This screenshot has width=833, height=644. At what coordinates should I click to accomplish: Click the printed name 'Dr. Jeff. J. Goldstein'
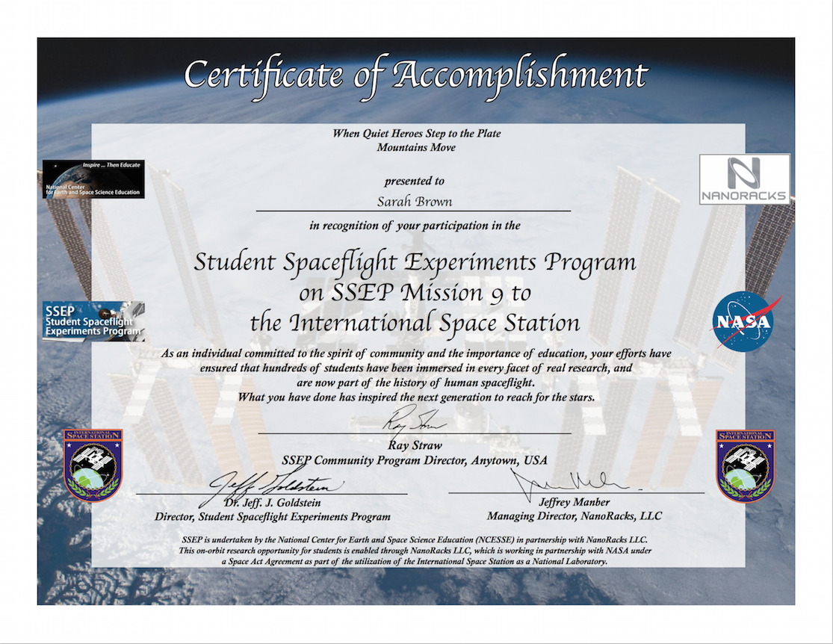coord(272,502)
